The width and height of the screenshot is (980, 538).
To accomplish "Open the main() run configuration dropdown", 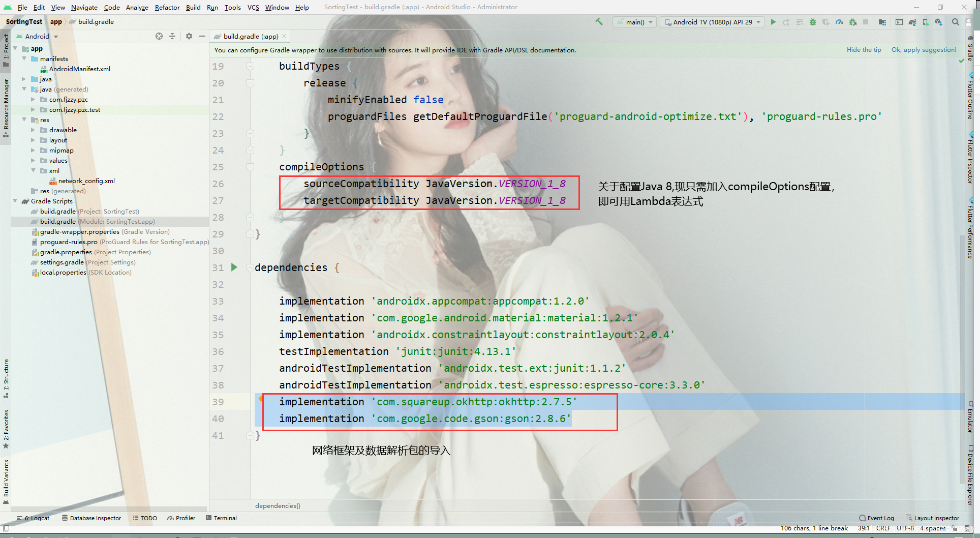I will [x=635, y=22].
